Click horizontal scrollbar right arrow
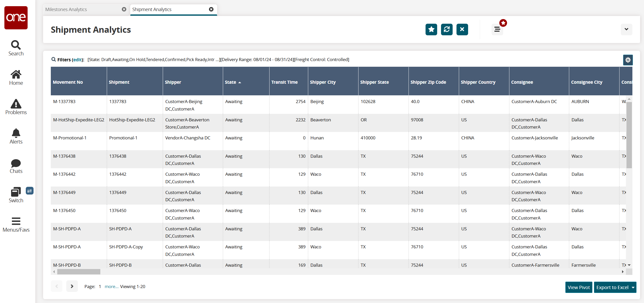 (x=623, y=272)
